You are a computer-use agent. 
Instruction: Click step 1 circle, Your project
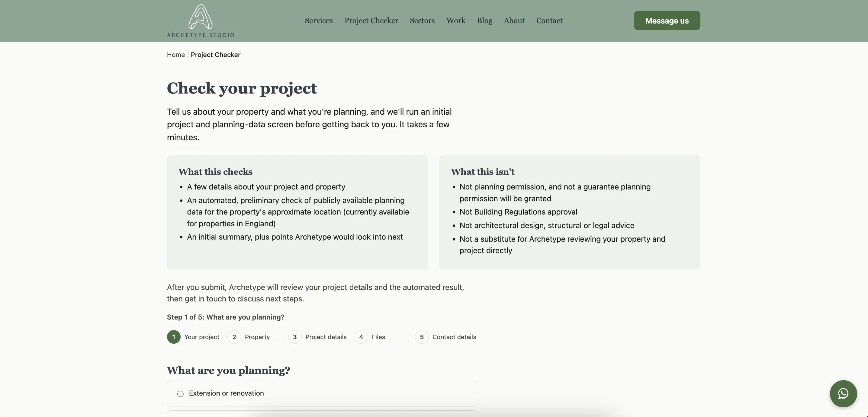pos(174,336)
